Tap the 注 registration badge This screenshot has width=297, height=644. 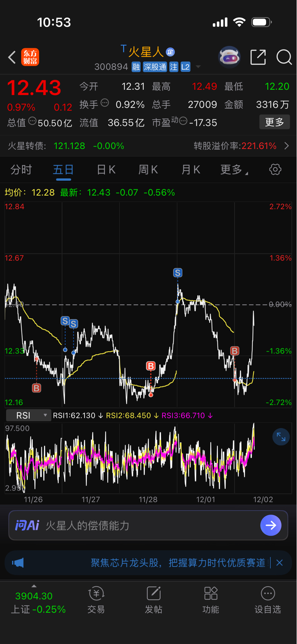click(x=174, y=67)
